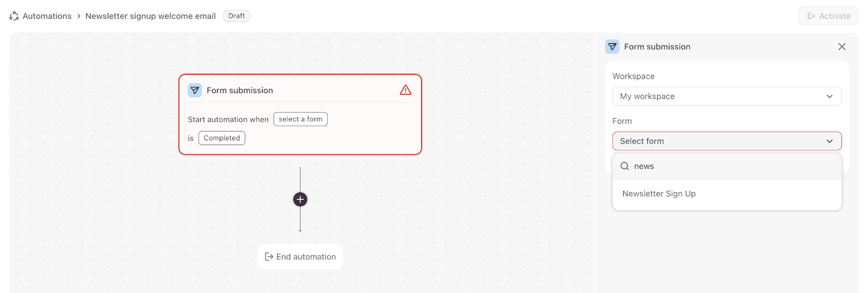Click the Completed status chip
This screenshot has height=293, width=868.
(x=222, y=138)
